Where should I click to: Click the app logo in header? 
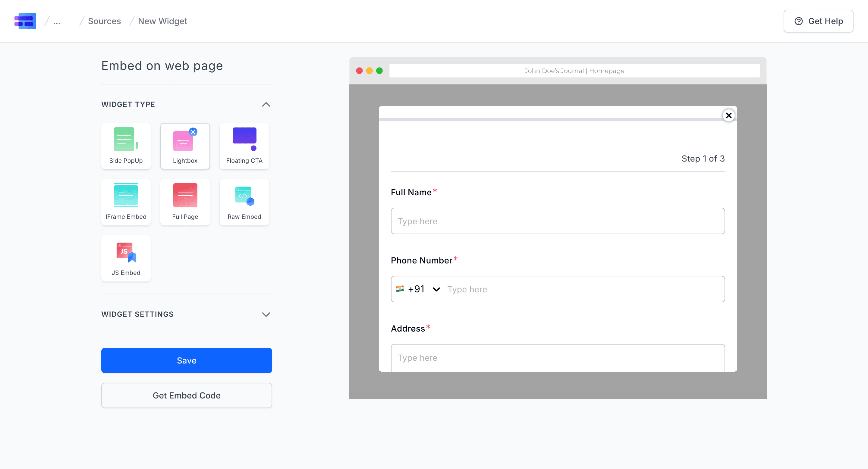tap(25, 21)
